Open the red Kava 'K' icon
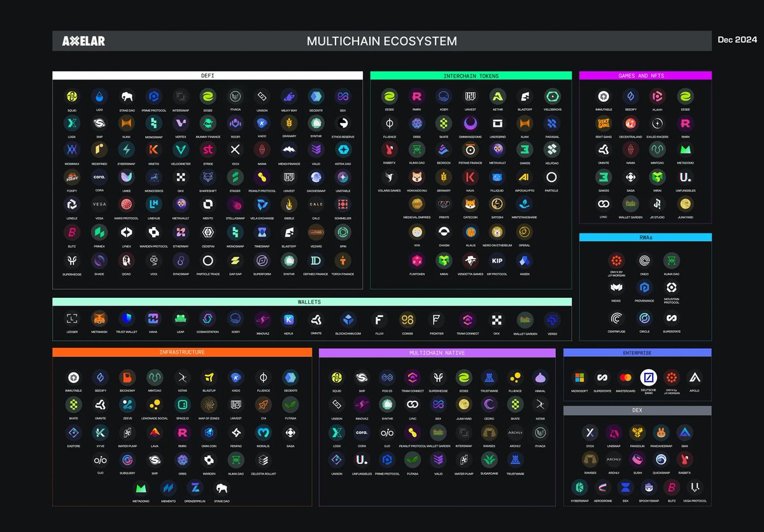This screenshot has width=764, height=532. coord(470,178)
